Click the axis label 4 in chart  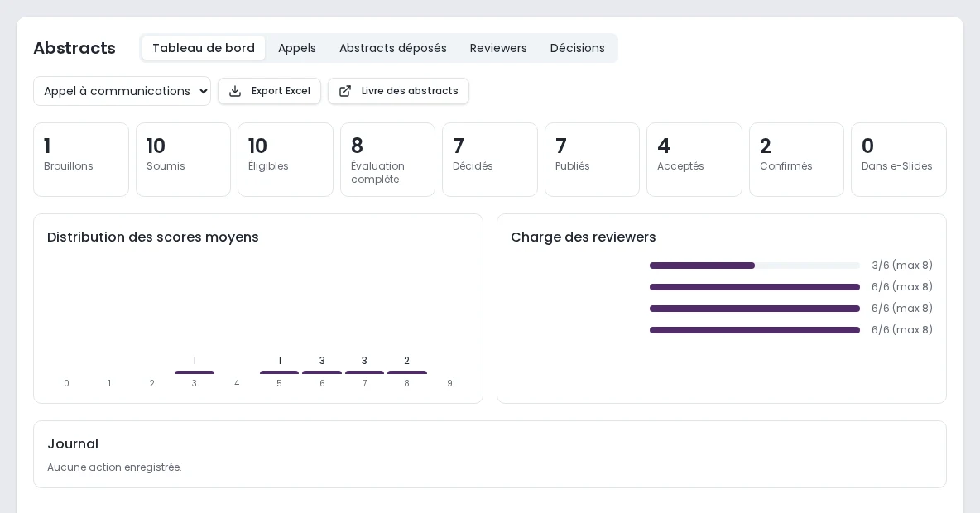coord(237,384)
